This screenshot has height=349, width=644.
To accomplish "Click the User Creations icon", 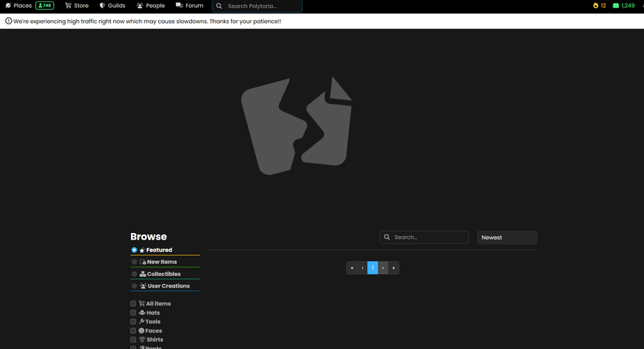I will click(143, 286).
